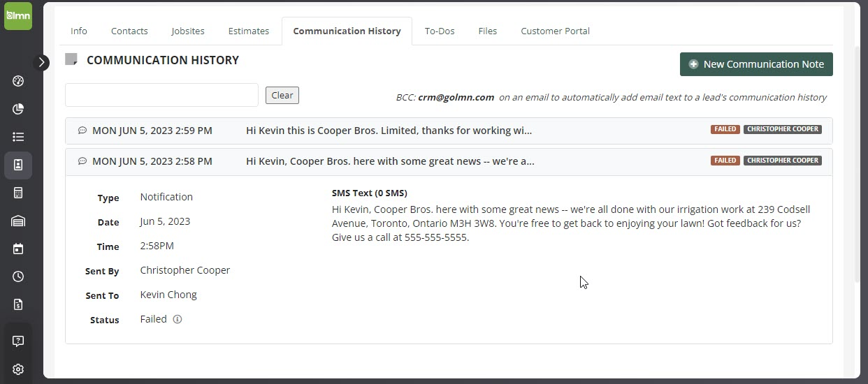
Task: Expand the sidebar with the arrow button
Action: [x=42, y=62]
